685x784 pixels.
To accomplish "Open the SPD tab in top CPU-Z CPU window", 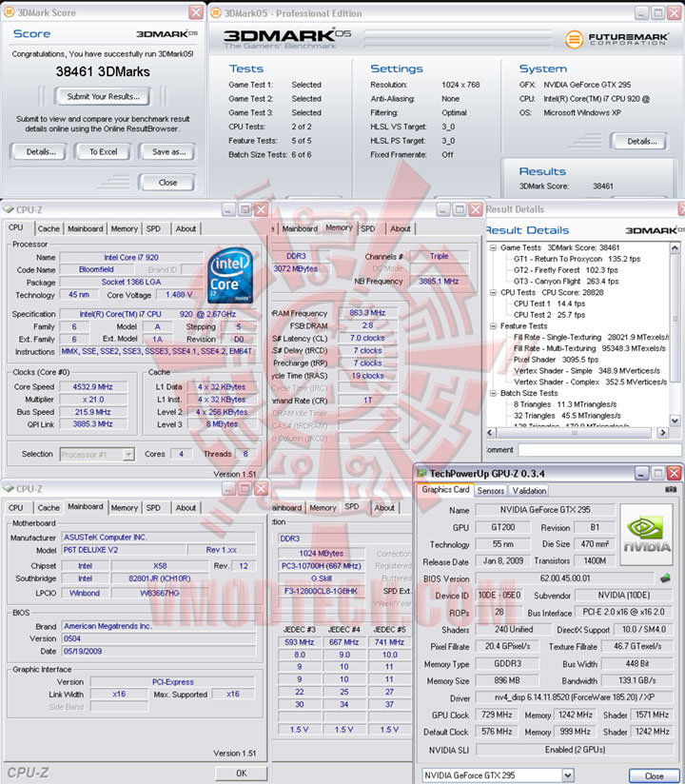I will pos(153,228).
